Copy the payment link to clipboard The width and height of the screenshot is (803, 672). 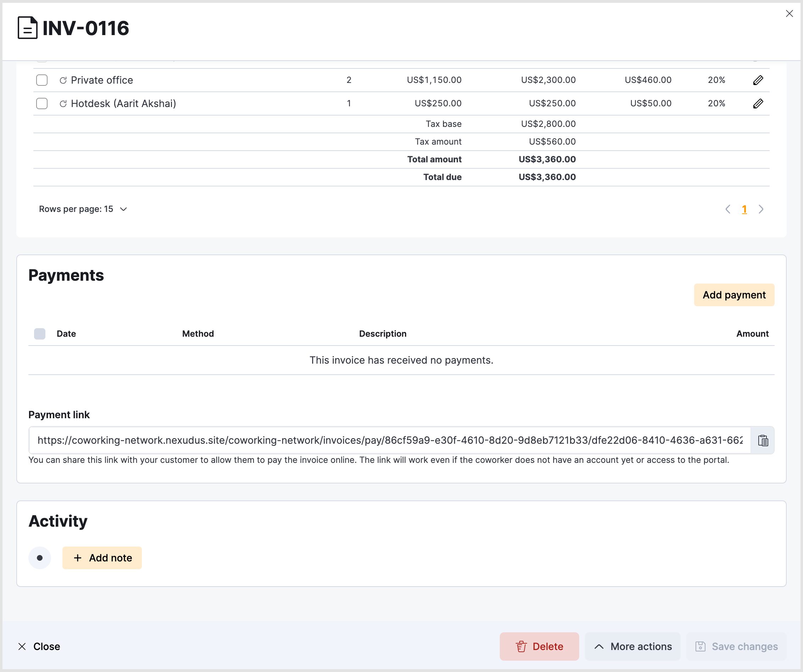(763, 441)
